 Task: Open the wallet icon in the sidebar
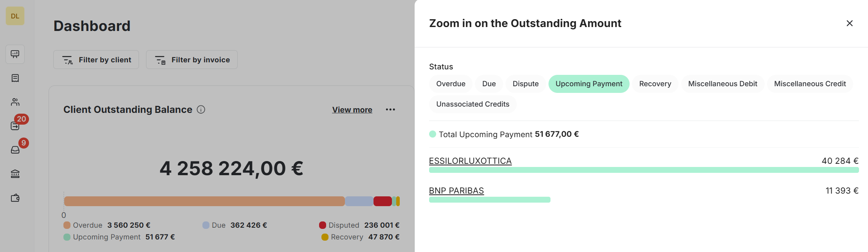click(x=15, y=198)
